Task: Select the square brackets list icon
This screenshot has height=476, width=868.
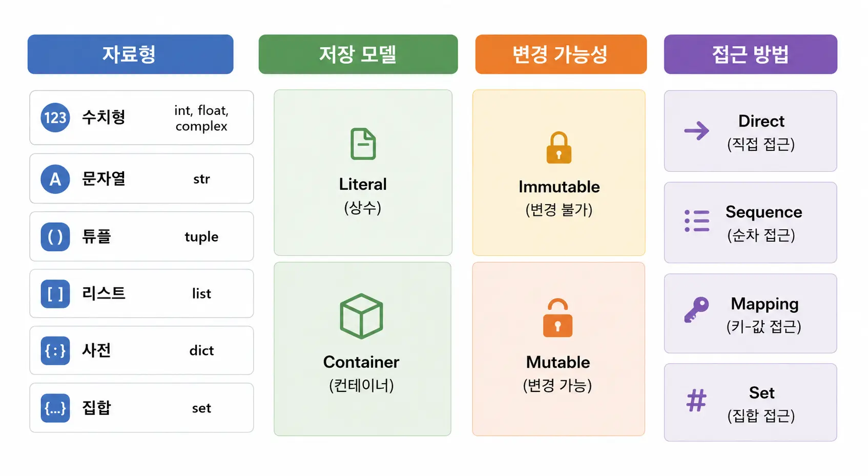Action: click(55, 294)
